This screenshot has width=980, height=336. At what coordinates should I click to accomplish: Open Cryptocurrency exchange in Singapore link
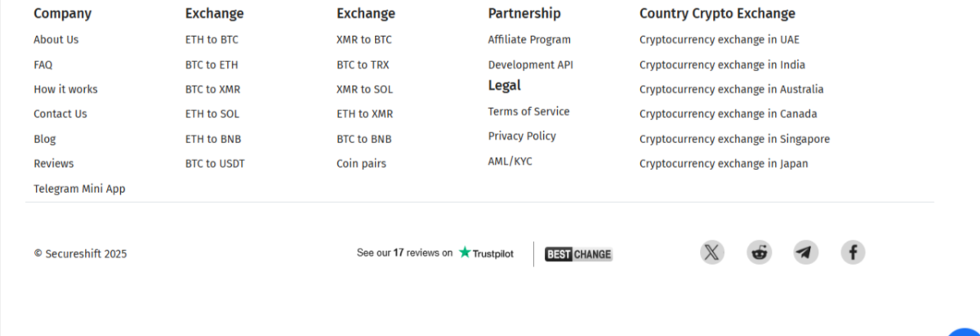coord(734,139)
